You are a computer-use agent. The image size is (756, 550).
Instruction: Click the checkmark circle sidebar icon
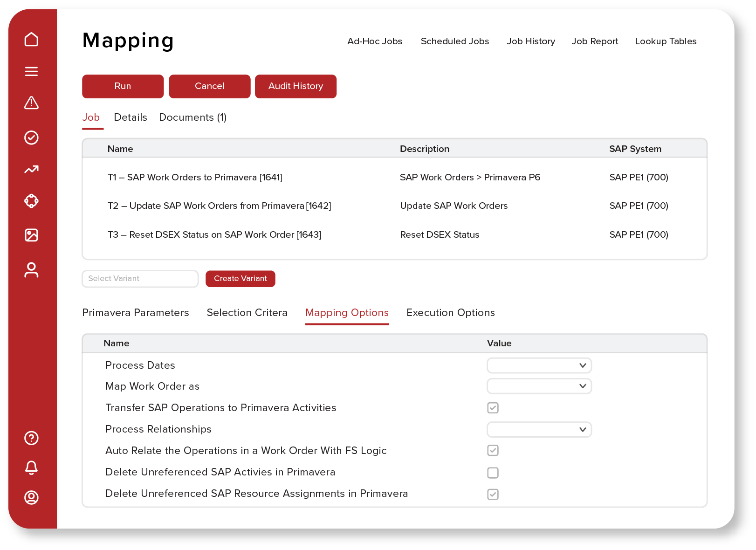[31, 137]
